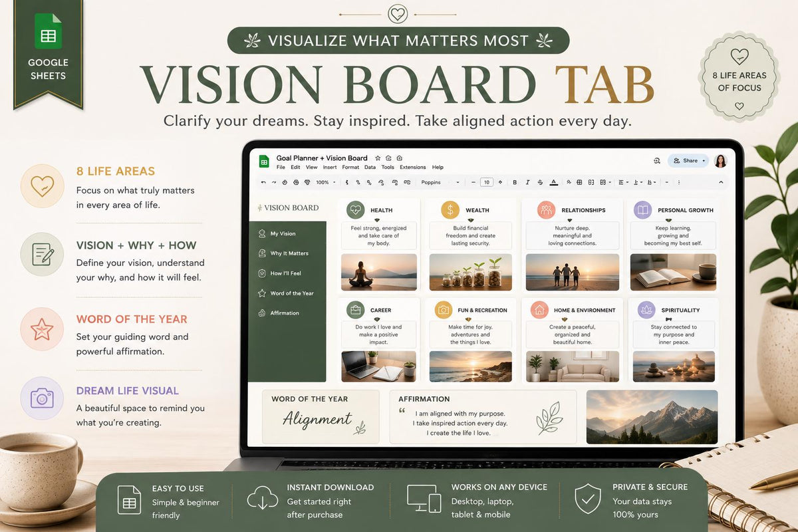Increase font size next to the 10 box
This screenshot has height=532, width=798.
(500, 182)
